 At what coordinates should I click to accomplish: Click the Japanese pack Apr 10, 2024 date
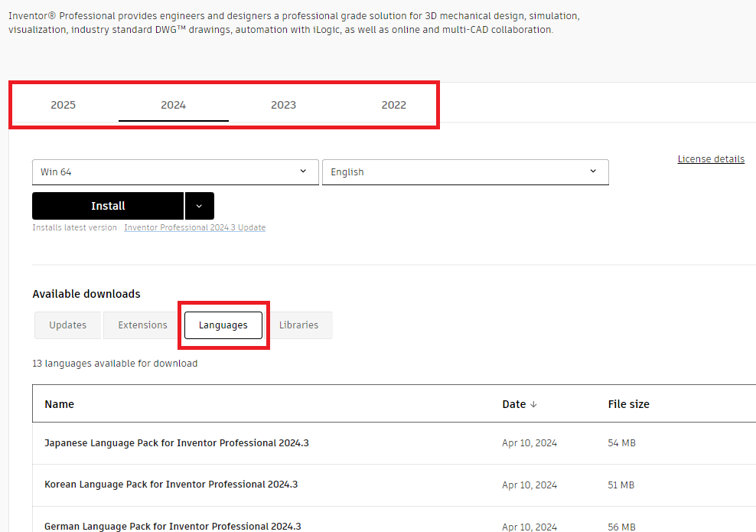[x=530, y=443]
